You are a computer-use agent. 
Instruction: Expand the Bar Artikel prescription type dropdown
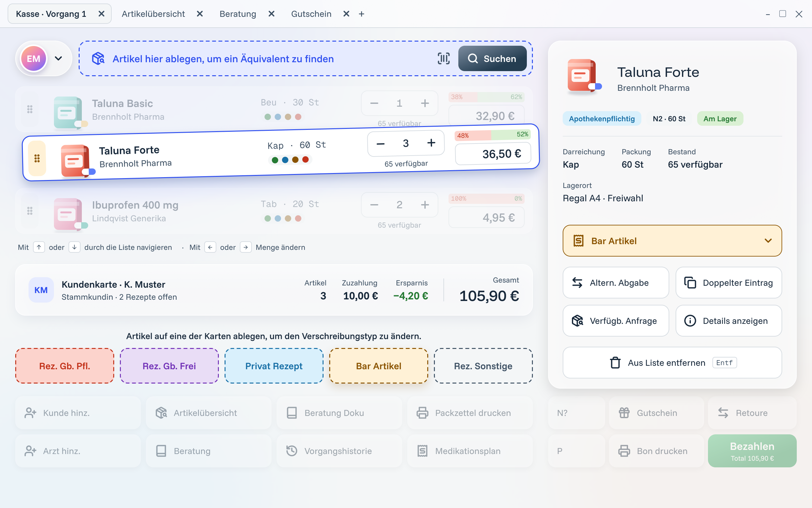pos(672,241)
